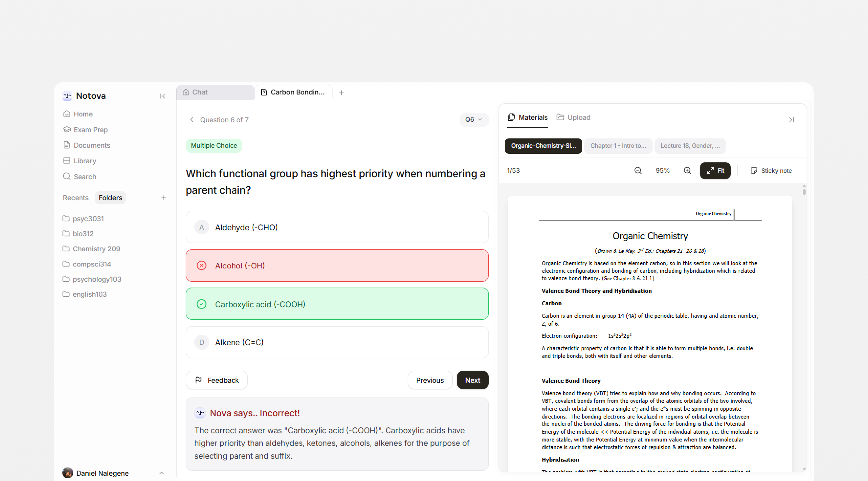
Task: Click the Notova logo icon
Action: [x=67, y=96]
